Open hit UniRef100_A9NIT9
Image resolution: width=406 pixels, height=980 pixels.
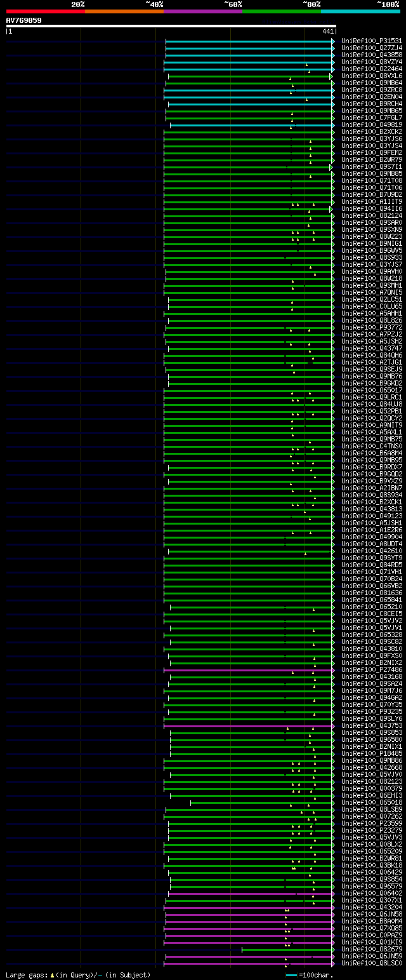[372, 425]
